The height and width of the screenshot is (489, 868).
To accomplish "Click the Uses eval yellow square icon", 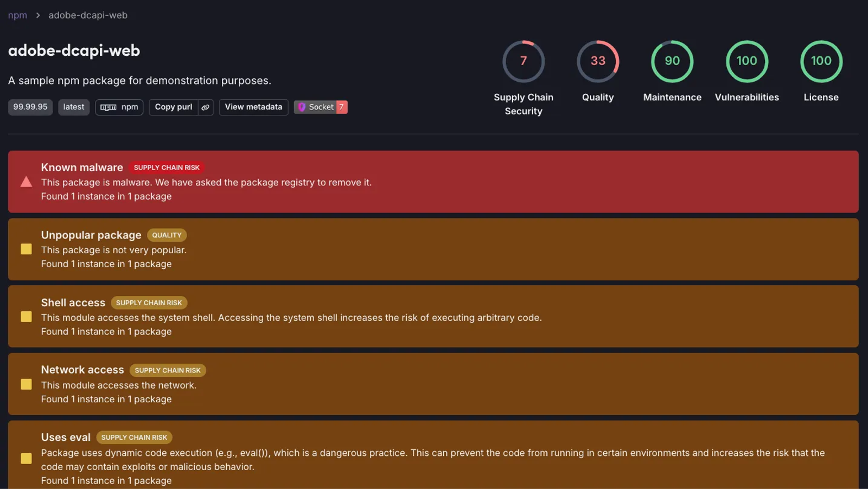I will point(26,458).
